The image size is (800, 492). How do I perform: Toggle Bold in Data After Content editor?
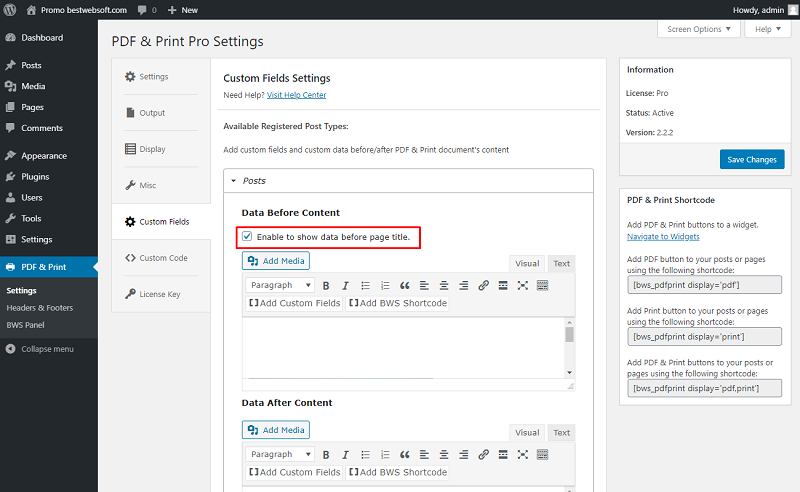(x=326, y=454)
